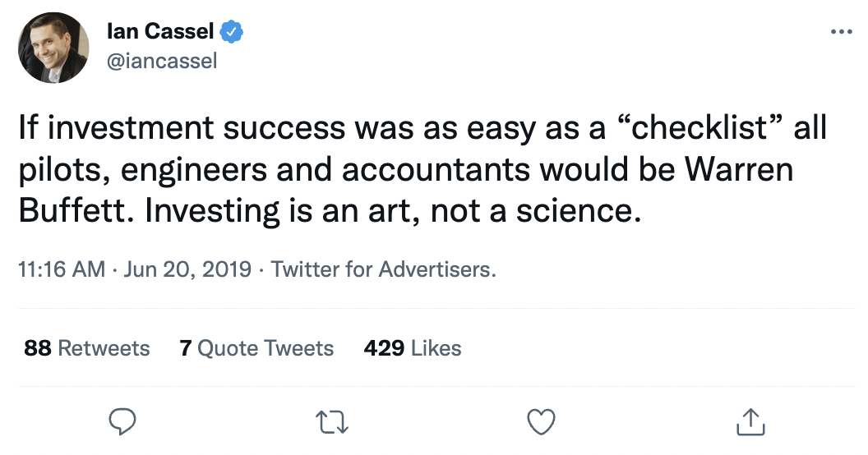This screenshot has height=455, width=868.
Task: Click the reply speech bubble icon
Action: (122, 421)
